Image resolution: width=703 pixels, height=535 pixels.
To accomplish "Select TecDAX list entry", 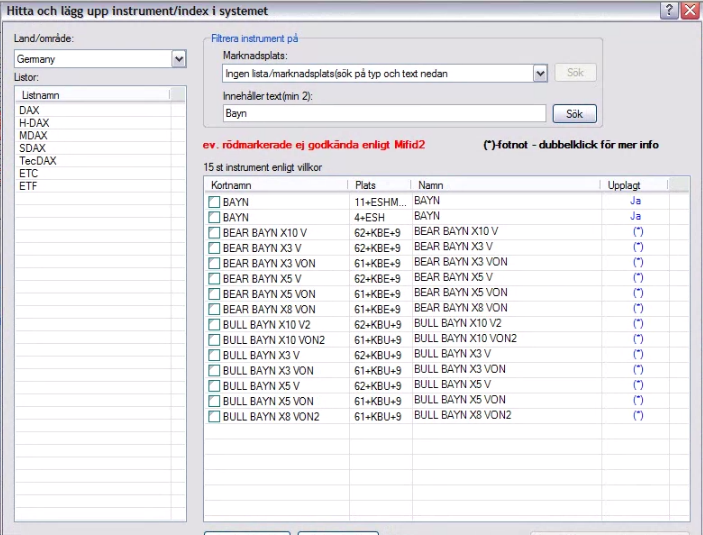I will point(36,161).
